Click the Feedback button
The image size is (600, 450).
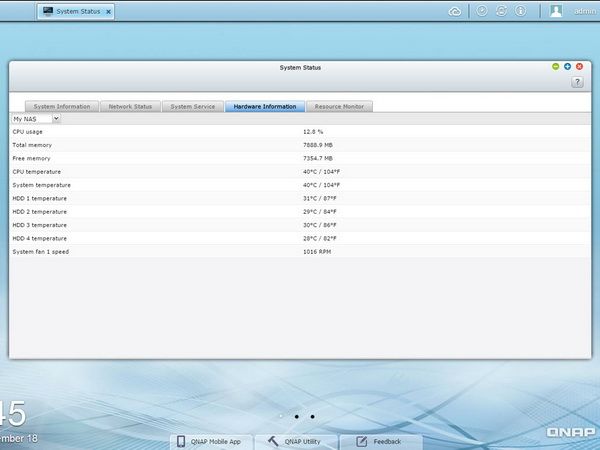(381, 442)
